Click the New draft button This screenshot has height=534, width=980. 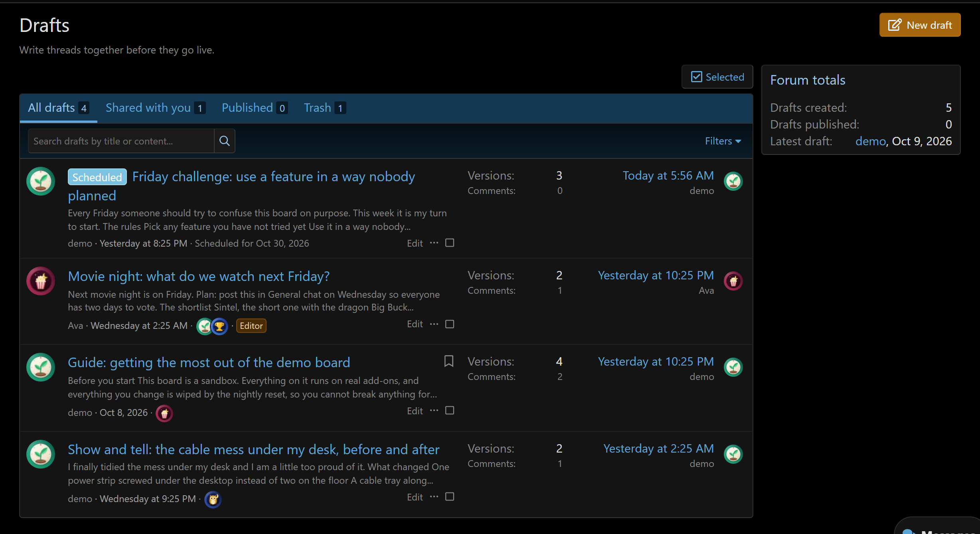coord(920,25)
